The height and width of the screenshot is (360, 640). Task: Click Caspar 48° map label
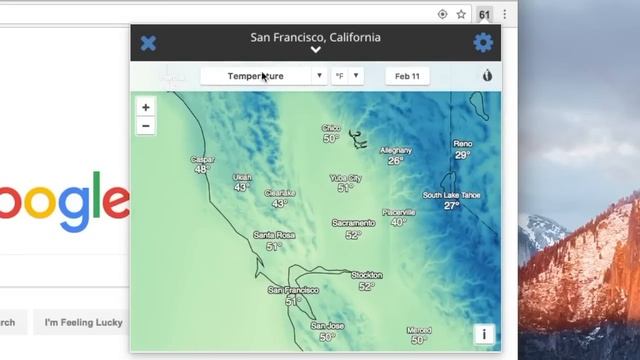click(x=202, y=164)
